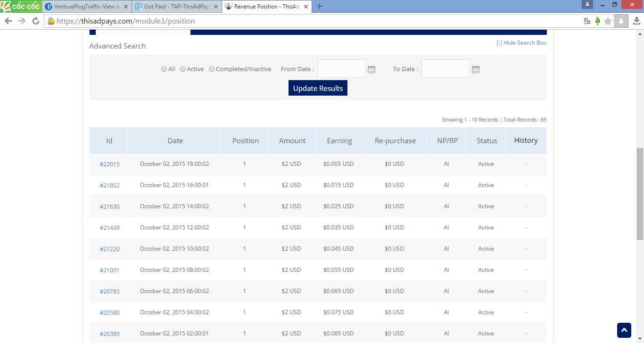Viewport: 644px width, 343px height.
Task: Open the browser downloads arrow
Action: [621, 21]
